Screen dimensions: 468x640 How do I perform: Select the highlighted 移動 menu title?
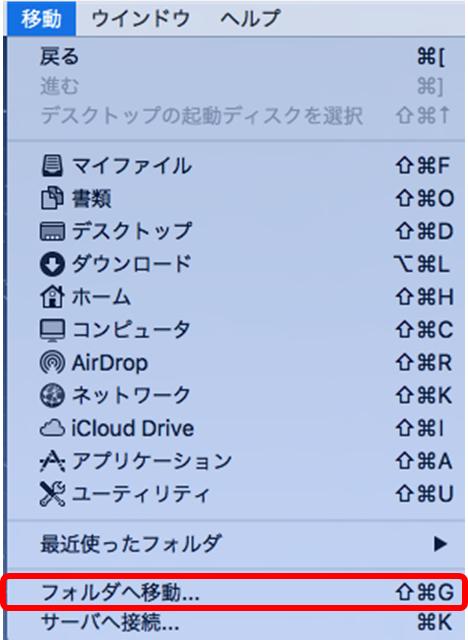point(42,19)
